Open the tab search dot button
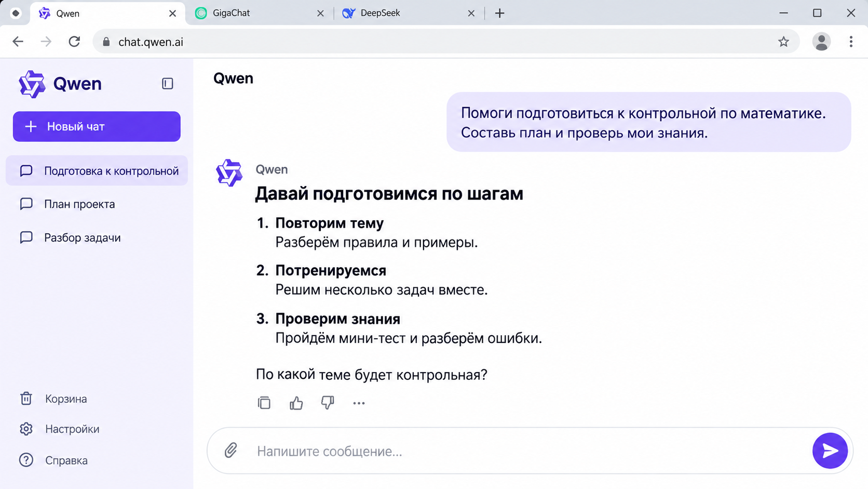Viewport: 868px width, 489px height. (16, 13)
